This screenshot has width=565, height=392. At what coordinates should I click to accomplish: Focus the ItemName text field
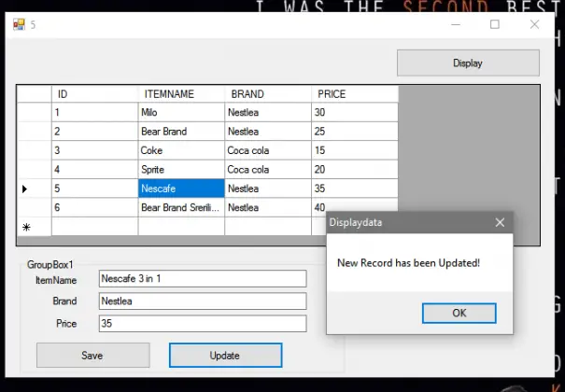[x=203, y=279]
